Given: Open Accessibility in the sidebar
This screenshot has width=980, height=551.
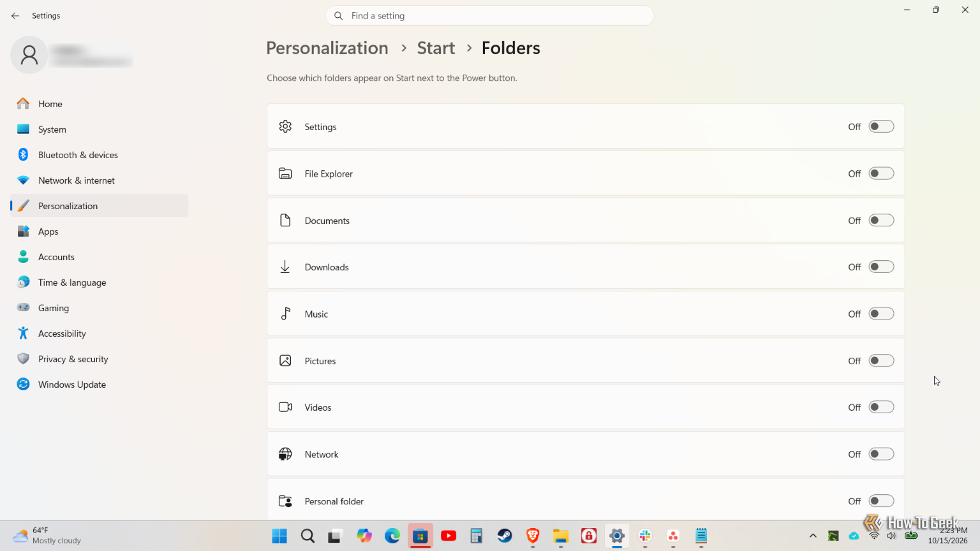Looking at the screenshot, I should tap(99, 334).
